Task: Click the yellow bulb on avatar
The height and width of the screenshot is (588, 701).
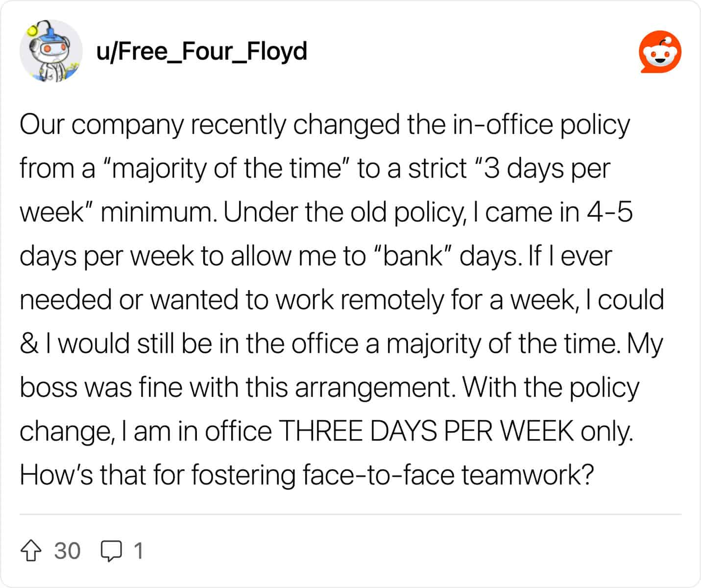Action: point(33,31)
